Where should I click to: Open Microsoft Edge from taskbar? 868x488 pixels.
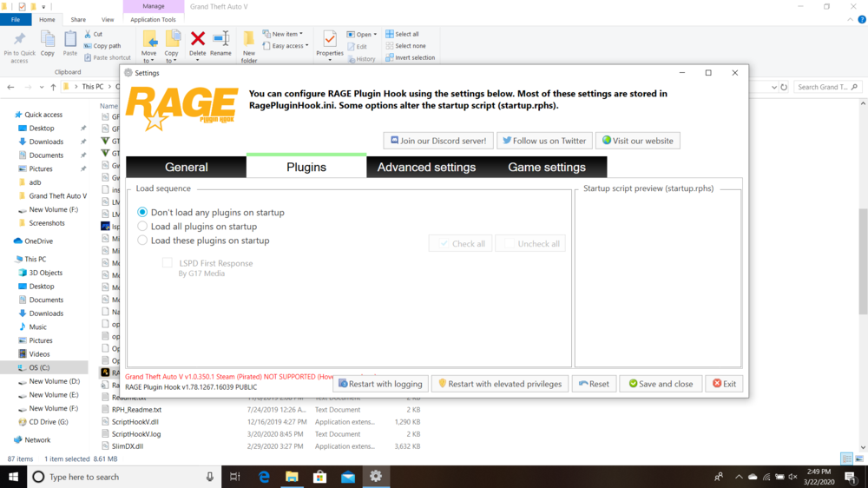(264, 477)
